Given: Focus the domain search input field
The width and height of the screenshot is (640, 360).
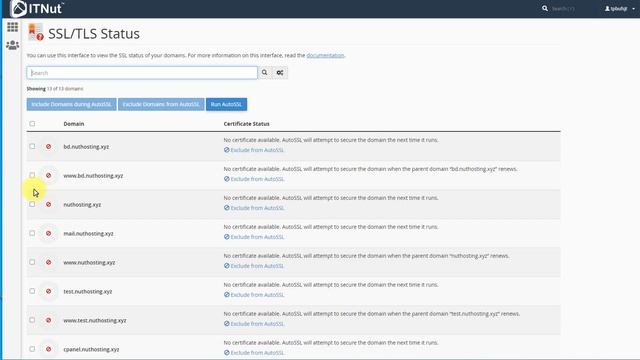Looking at the screenshot, I should click(x=142, y=73).
